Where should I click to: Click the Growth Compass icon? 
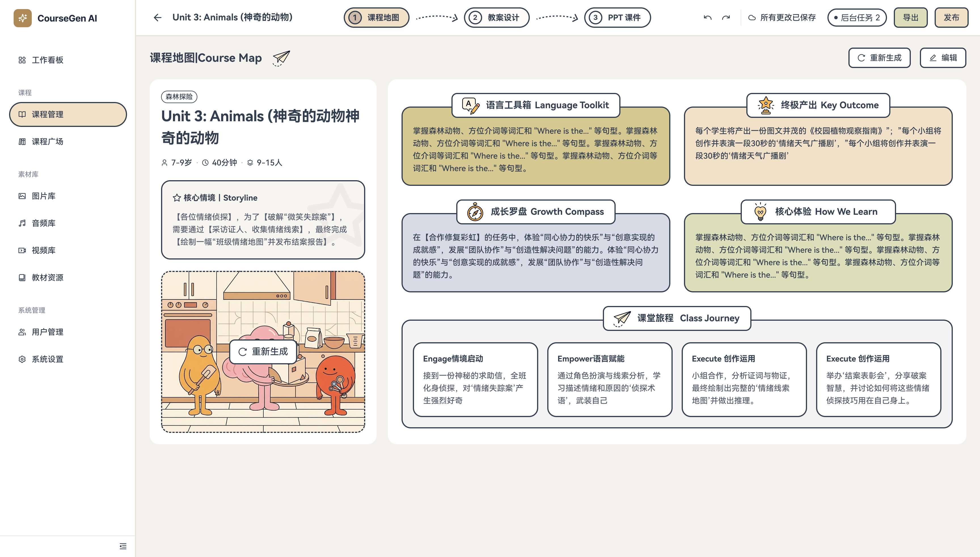tap(475, 212)
